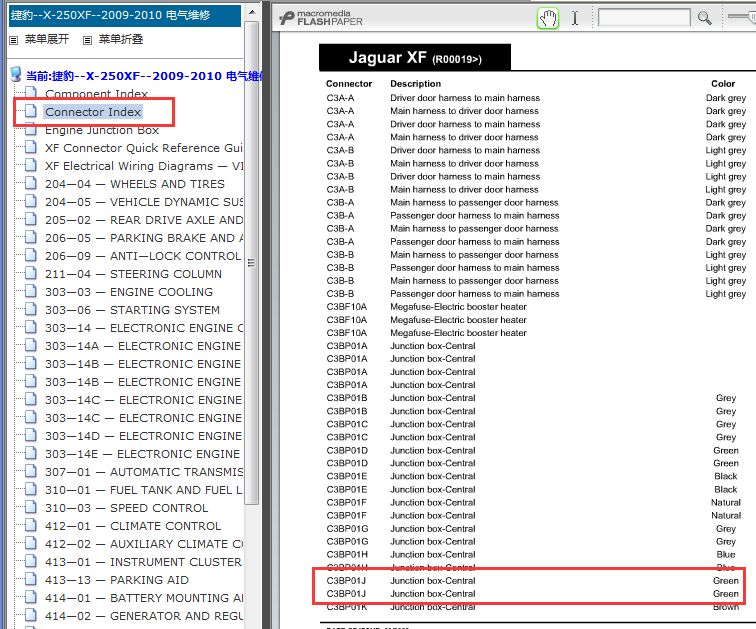Click the left panel vertical scrollbar thumb
Screen dimensions: 756x629
251,263
